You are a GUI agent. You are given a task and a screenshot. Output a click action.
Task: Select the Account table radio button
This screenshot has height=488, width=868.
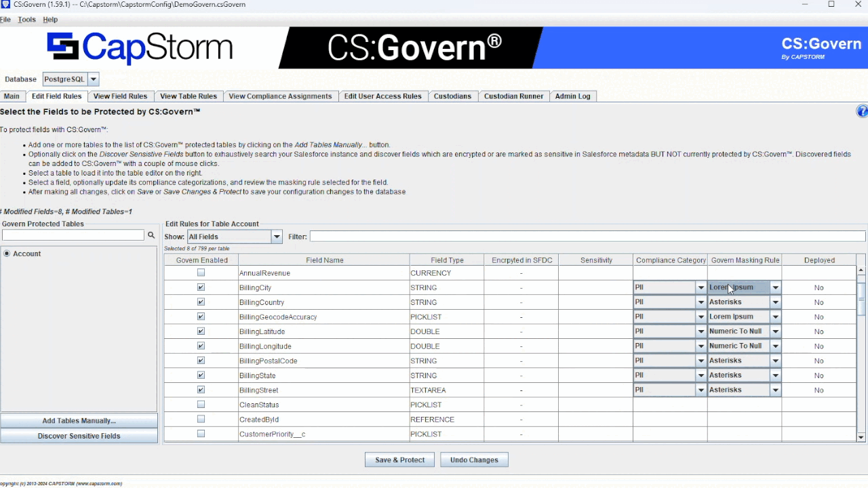[7, 253]
